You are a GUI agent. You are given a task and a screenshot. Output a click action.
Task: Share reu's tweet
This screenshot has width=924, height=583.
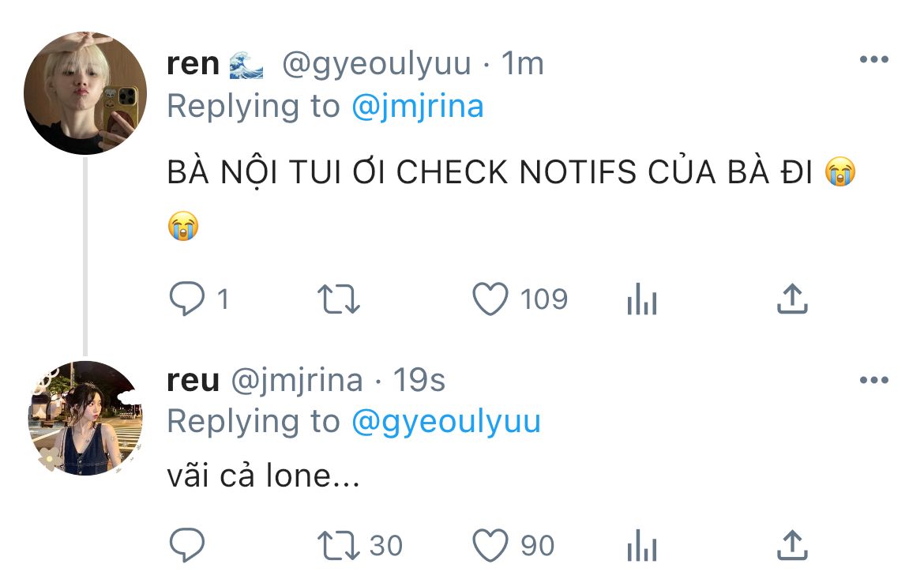tap(792, 544)
